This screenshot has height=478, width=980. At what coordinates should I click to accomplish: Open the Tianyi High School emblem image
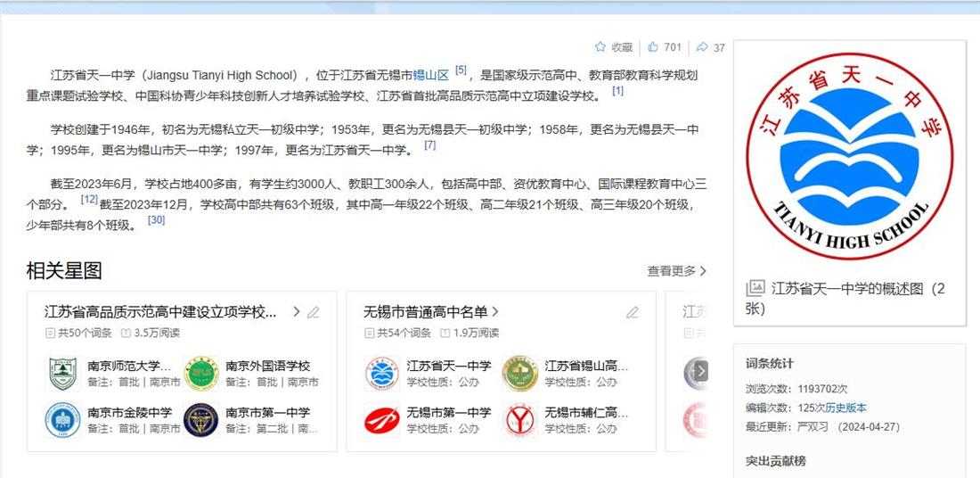849,156
